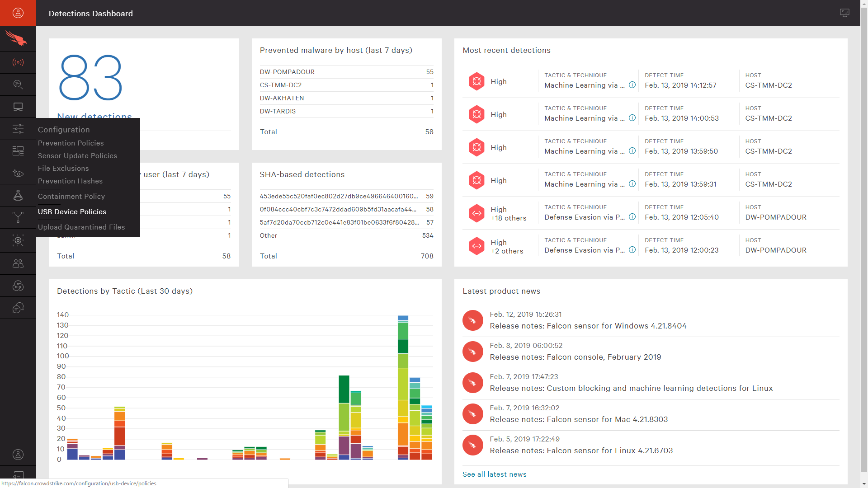This screenshot has width=868, height=488.
Task: Select USB Device Policies menu item
Action: [x=72, y=211]
